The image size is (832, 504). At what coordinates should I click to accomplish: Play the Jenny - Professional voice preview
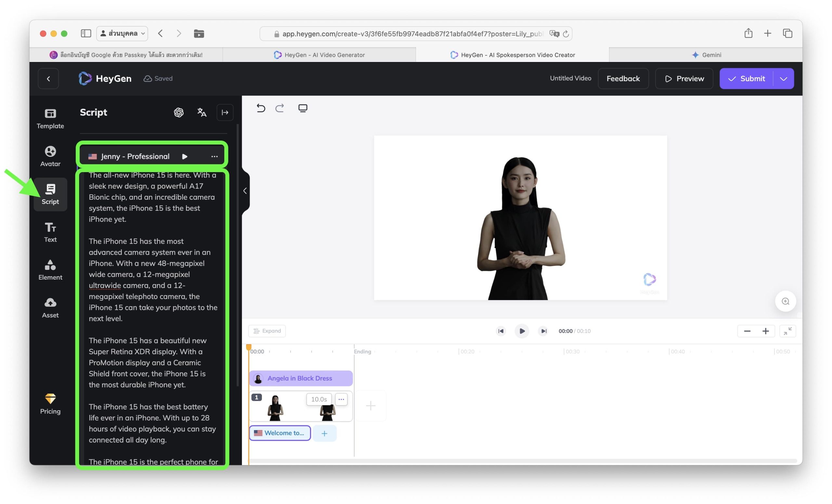184,157
